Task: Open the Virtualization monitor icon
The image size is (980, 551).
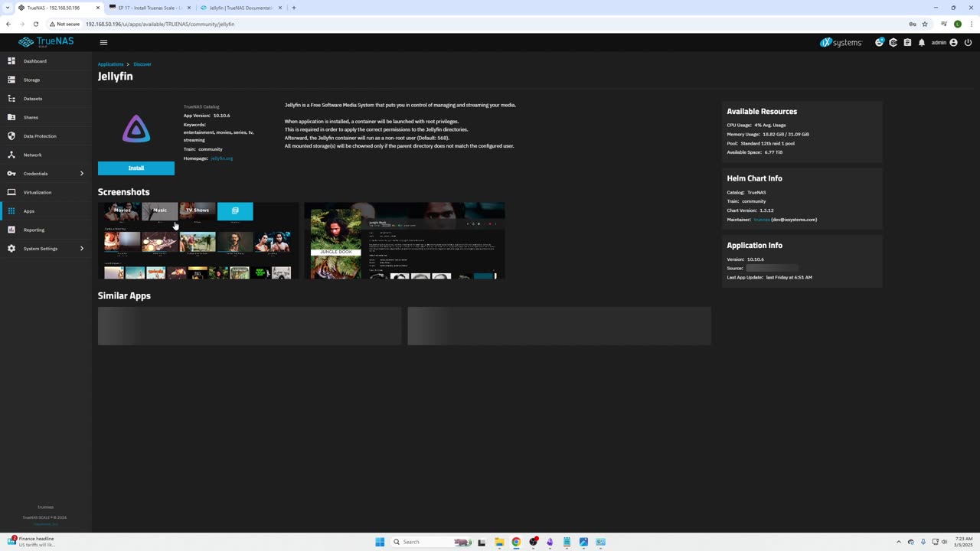Action: (x=11, y=192)
